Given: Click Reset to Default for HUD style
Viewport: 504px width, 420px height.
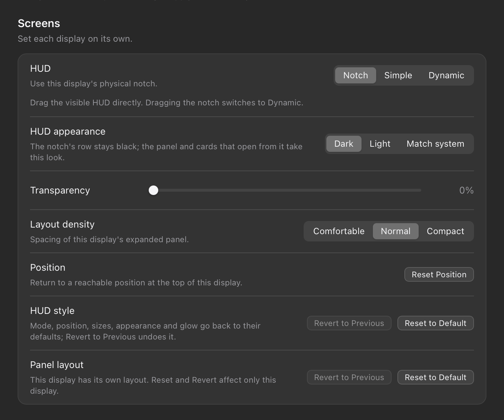Looking at the screenshot, I should coord(436,323).
